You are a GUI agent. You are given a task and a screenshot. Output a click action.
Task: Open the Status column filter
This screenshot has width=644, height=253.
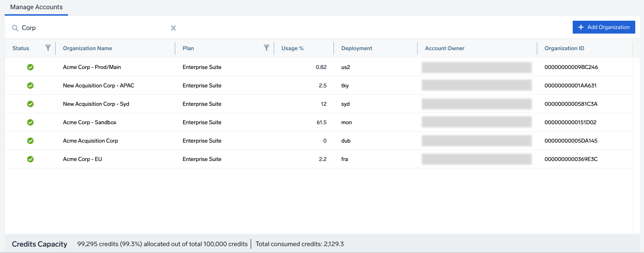pos(48,48)
